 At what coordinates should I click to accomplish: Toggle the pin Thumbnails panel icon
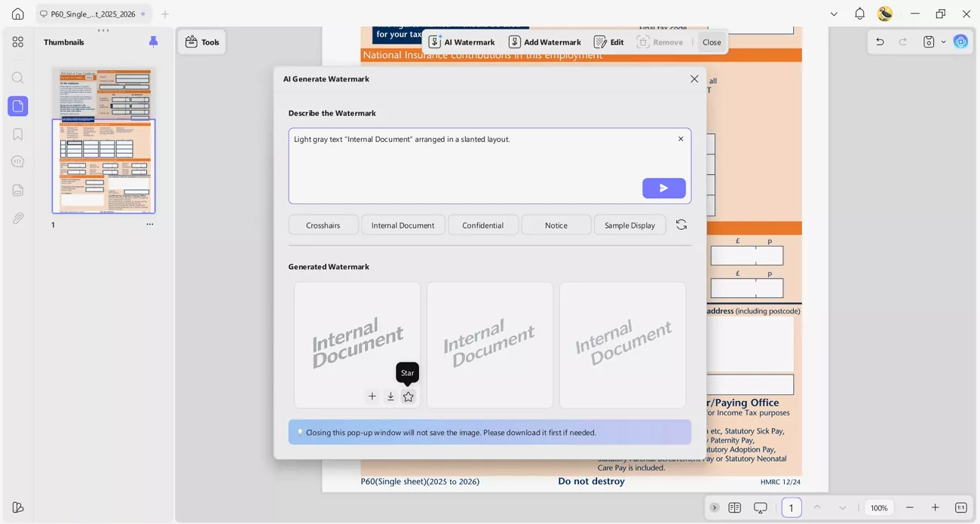click(x=154, y=42)
